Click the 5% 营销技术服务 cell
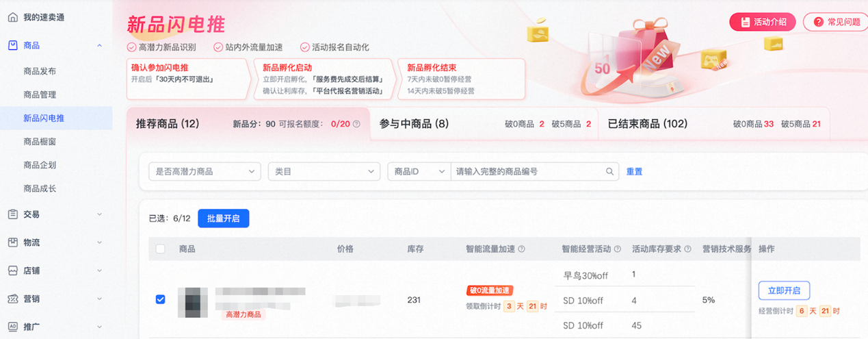This screenshot has height=339, width=868. coord(709,300)
